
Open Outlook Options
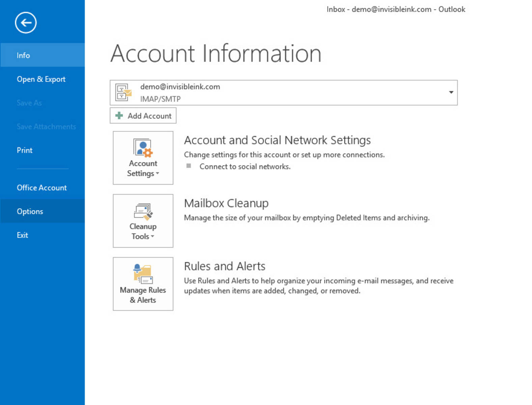43,211
